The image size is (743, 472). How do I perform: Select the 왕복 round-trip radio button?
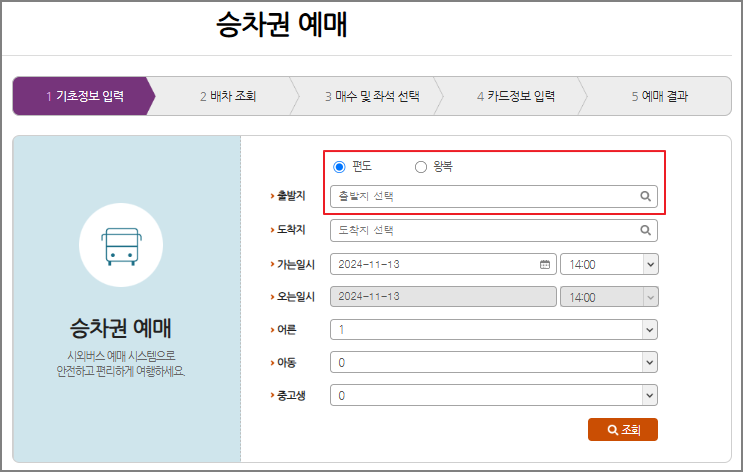pyautogui.click(x=421, y=167)
